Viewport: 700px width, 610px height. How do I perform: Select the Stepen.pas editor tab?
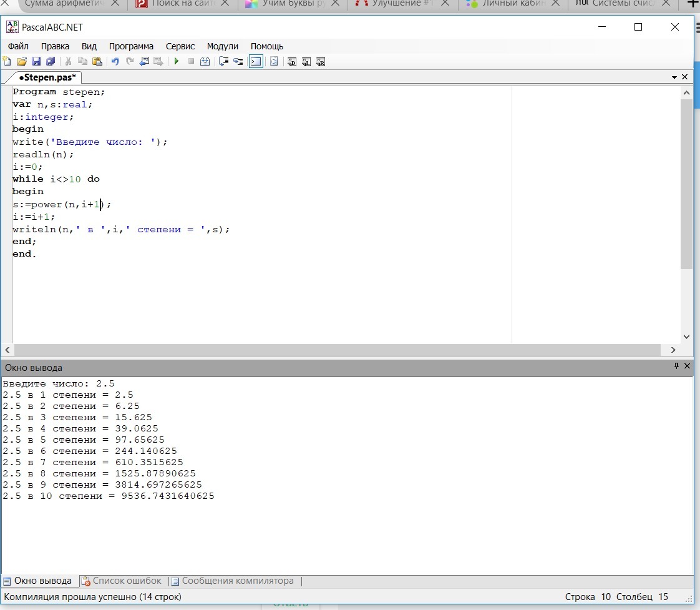click(x=47, y=77)
